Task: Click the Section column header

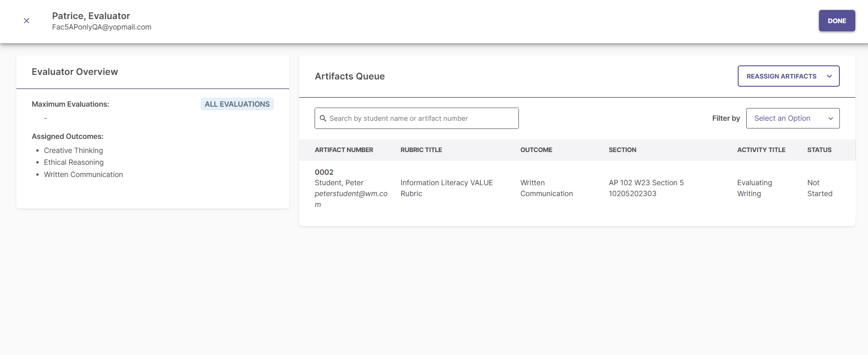Action: 622,150
